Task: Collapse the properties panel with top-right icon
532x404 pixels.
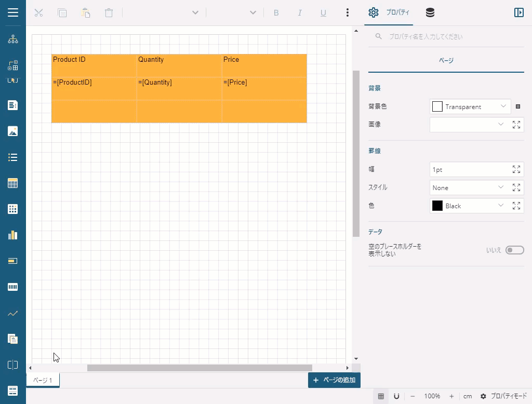Action: (x=518, y=13)
